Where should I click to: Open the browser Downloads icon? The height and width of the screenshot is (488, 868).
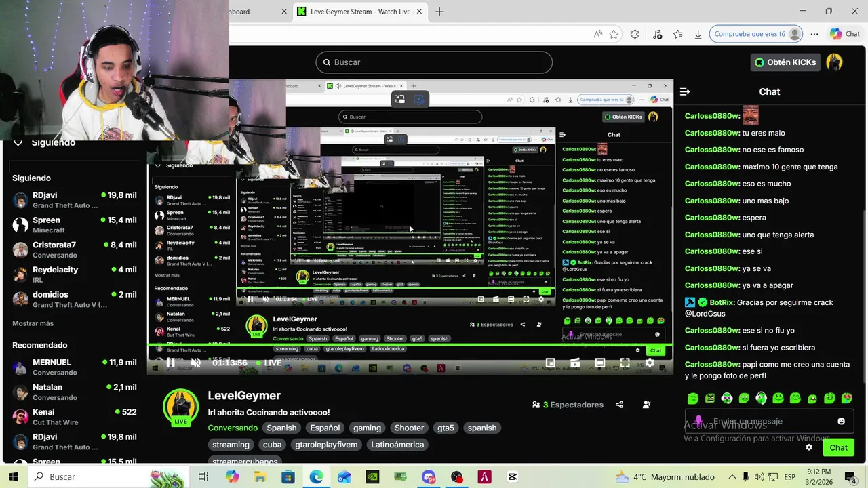pos(698,34)
